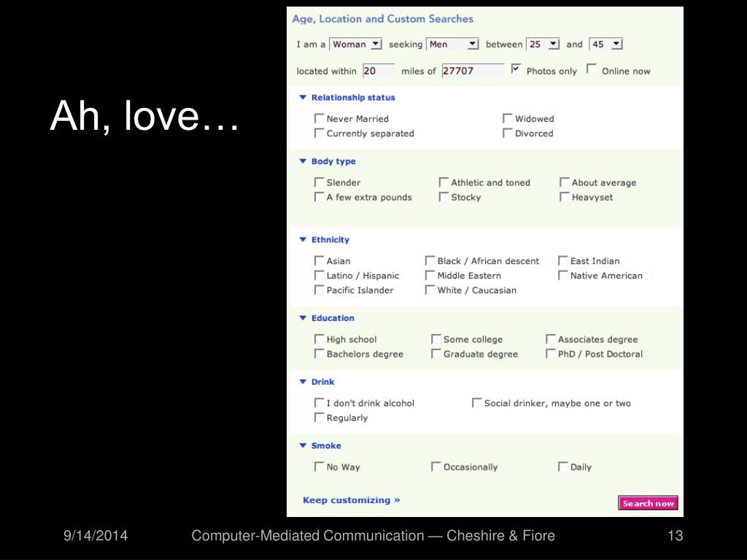747x560 pixels.
Task: Enable the Online now checkbox
Action: tap(591, 69)
